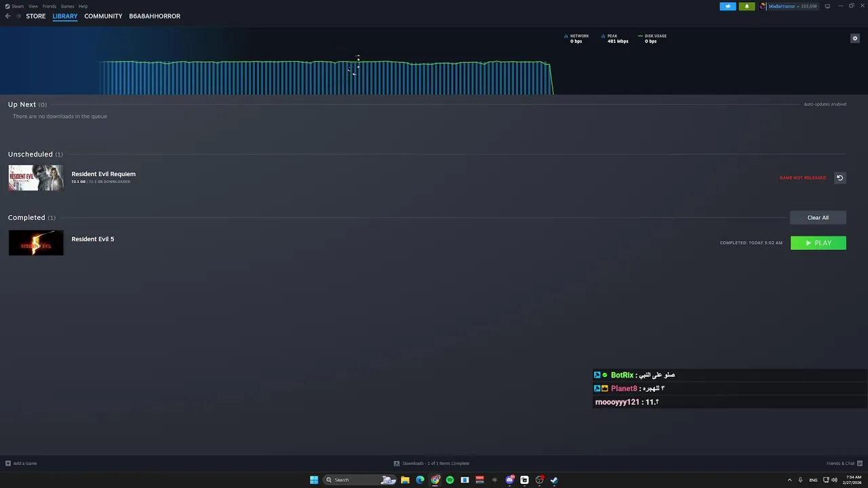Go back with the left arrow
The height and width of the screenshot is (488, 868).
pyautogui.click(x=8, y=16)
